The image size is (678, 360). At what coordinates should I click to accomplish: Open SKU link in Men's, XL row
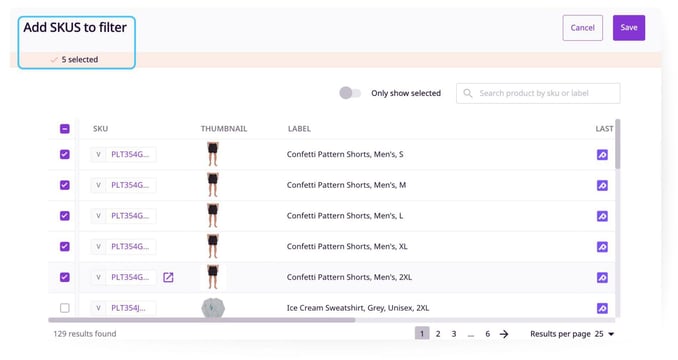(130, 246)
